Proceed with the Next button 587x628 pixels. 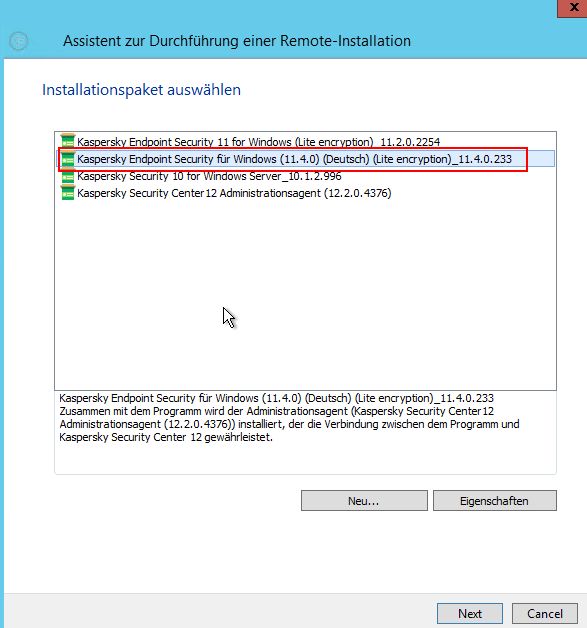click(x=470, y=614)
